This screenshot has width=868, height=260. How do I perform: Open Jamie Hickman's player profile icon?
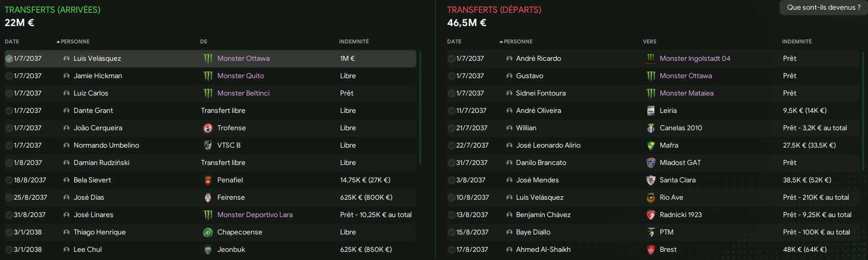pos(66,76)
